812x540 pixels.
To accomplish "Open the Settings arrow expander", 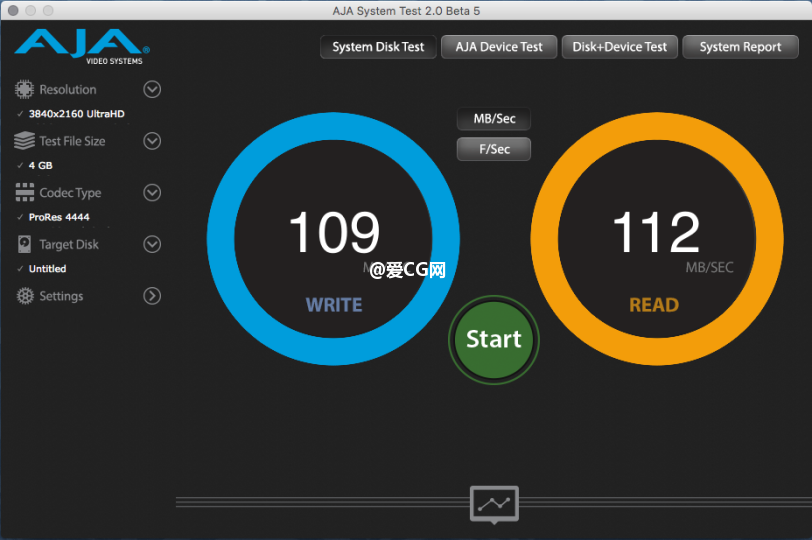I will 152,296.
